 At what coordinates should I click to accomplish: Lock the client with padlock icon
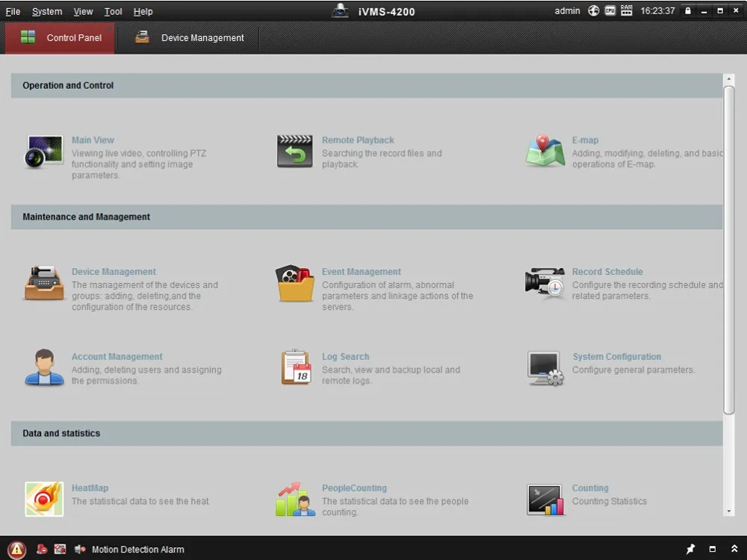(x=687, y=10)
